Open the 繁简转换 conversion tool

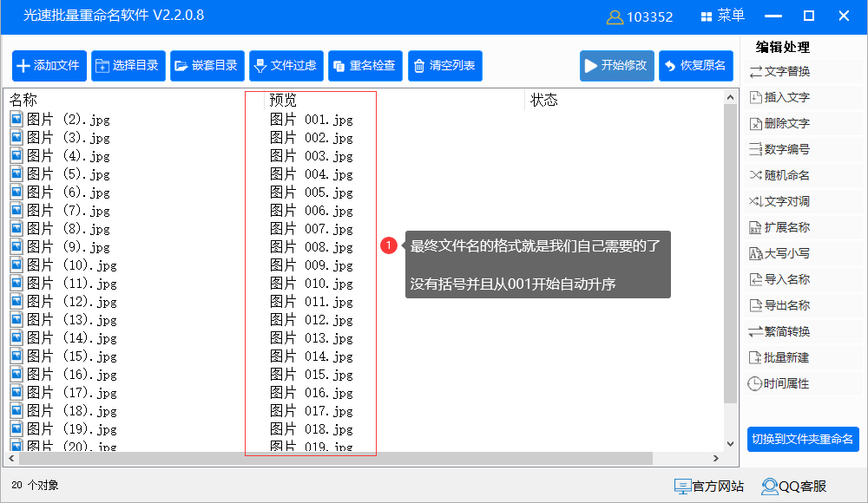(779, 331)
